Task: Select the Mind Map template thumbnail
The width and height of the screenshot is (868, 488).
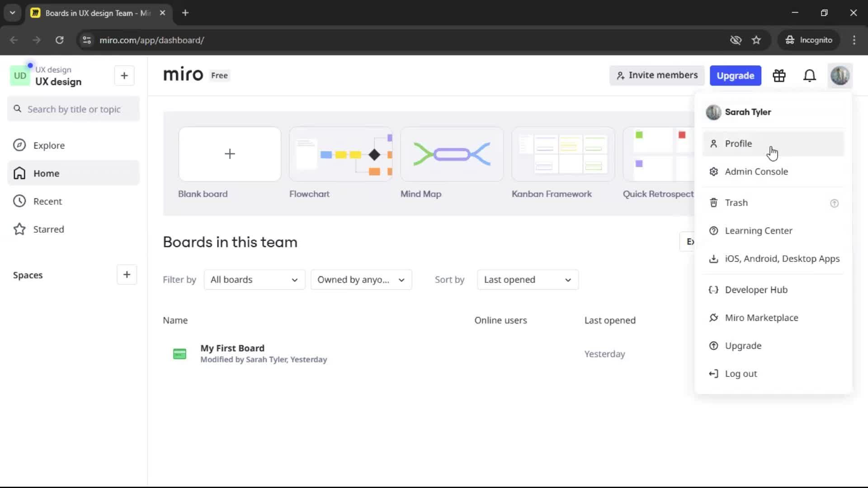Action: pos(452,154)
